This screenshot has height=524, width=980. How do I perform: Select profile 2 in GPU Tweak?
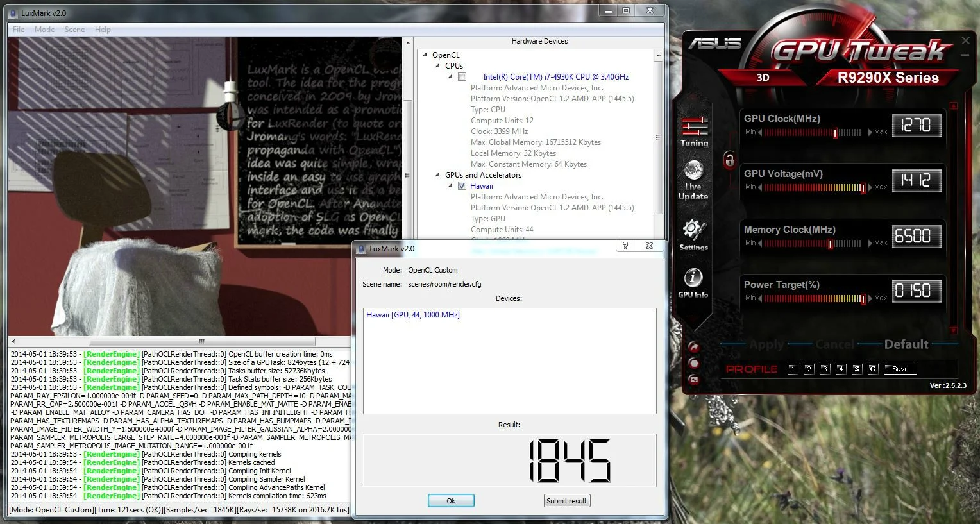(x=809, y=369)
